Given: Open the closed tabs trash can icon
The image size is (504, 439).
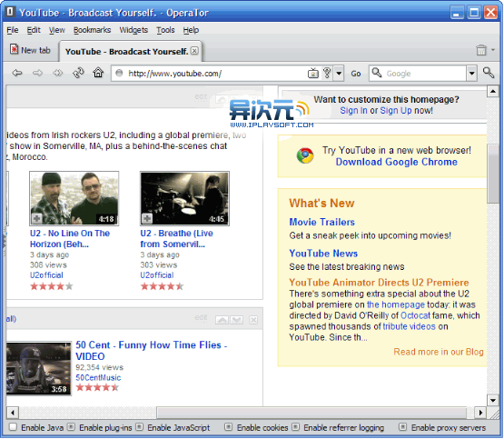Looking at the screenshot, I should [481, 50].
